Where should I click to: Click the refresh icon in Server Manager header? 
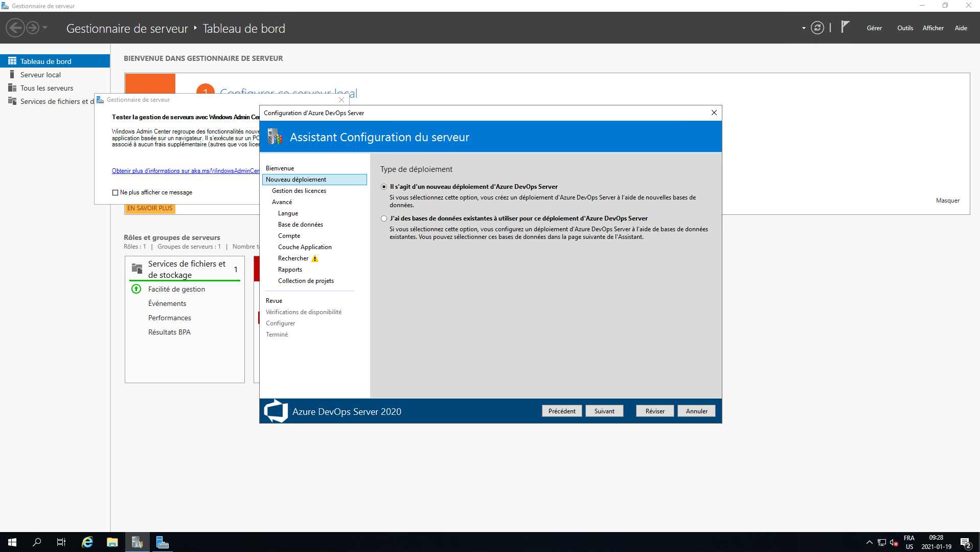pyautogui.click(x=817, y=28)
